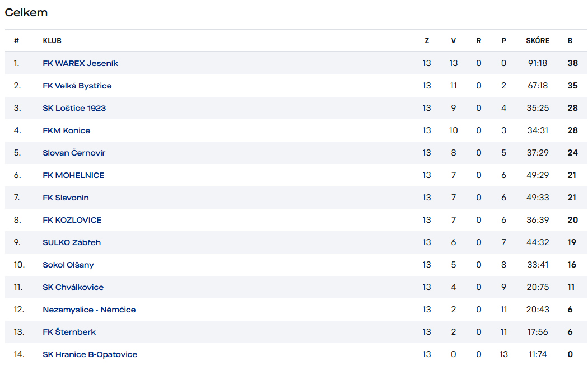Image resolution: width=588 pixels, height=370 pixels.
Task: Click the KLUB column header
Action: [x=52, y=41]
